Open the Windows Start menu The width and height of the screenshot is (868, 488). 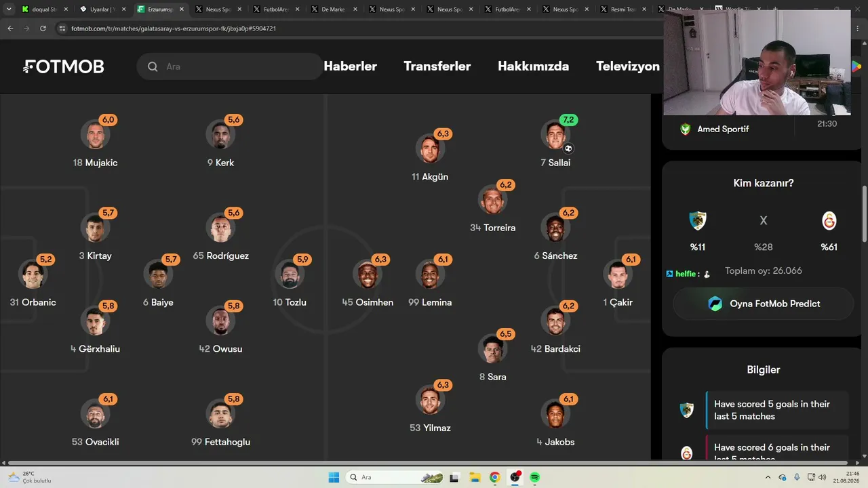334,478
